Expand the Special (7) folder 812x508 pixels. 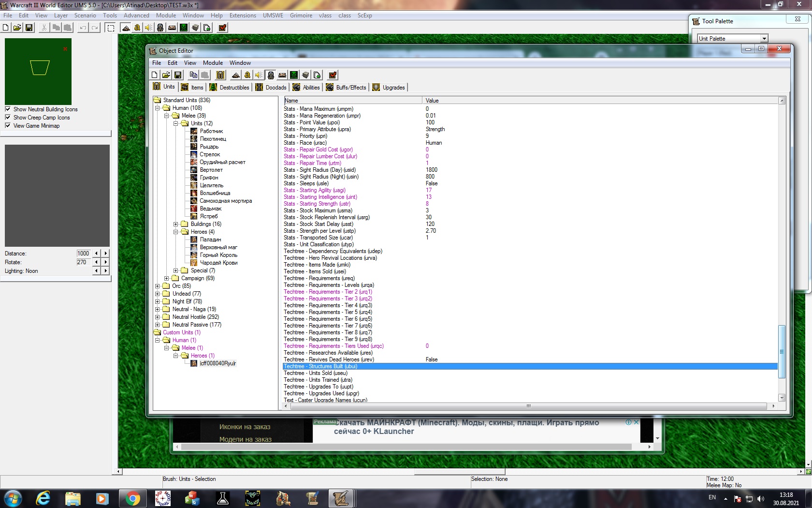point(175,270)
